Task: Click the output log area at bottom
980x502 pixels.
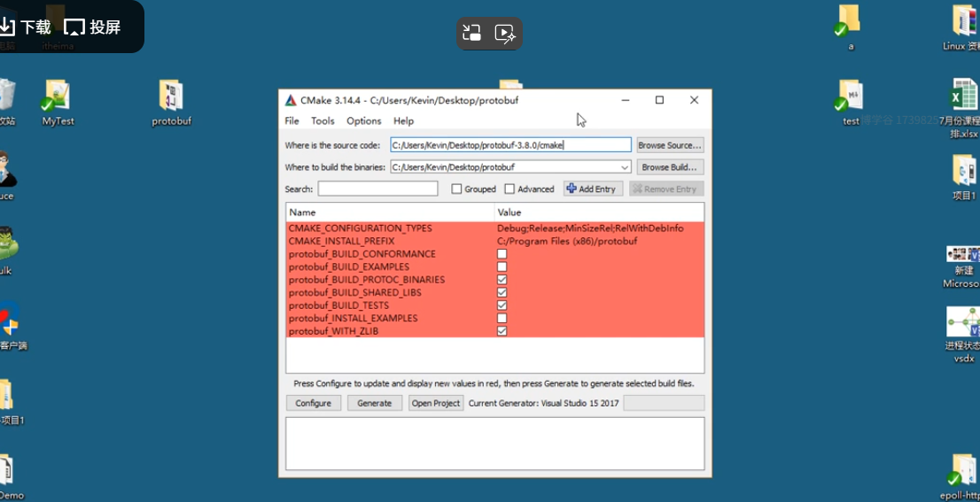Action: (495, 444)
